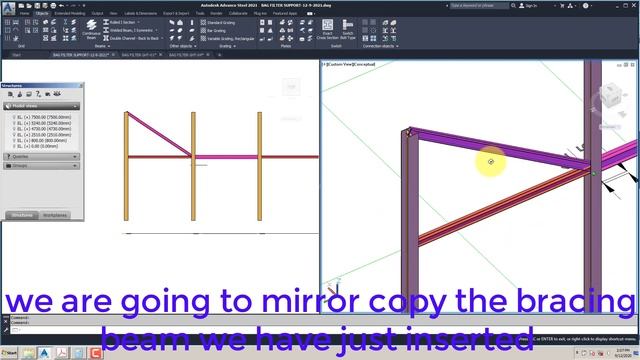The height and width of the screenshot is (360, 640).
Task: Add a new drawing tab with plus
Action: point(219,55)
